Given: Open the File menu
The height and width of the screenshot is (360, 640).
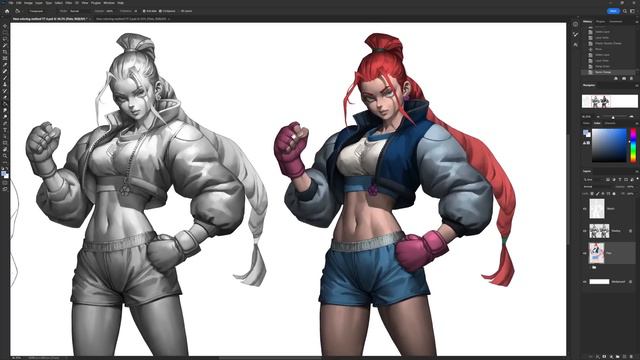Looking at the screenshot, I should point(11,2).
